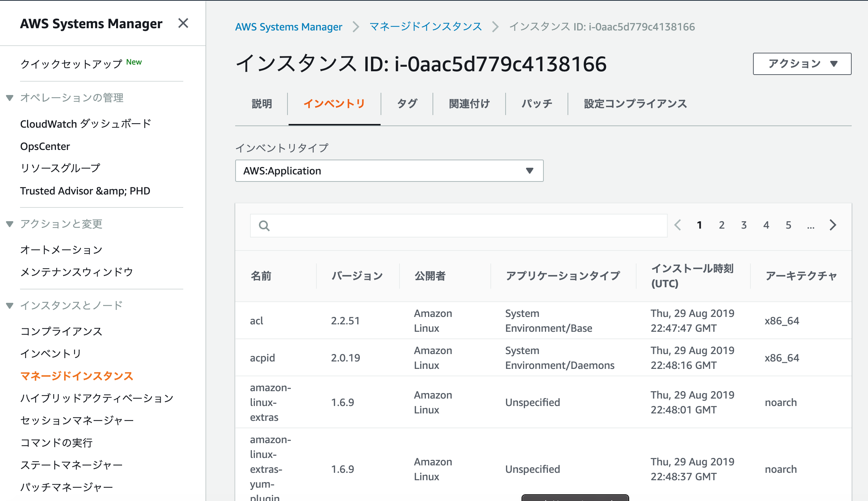The height and width of the screenshot is (501, 868).
Task: Click the acpid package name cell
Action: click(262, 358)
